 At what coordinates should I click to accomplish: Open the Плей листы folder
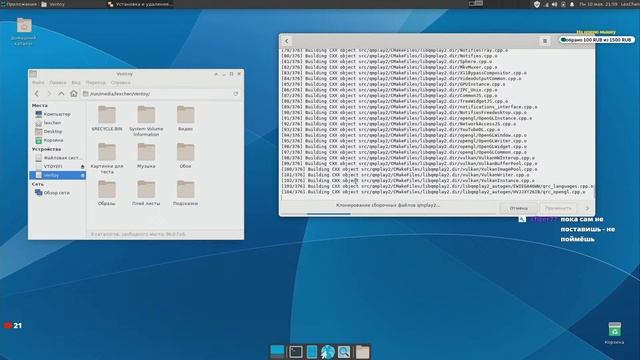pos(146,193)
